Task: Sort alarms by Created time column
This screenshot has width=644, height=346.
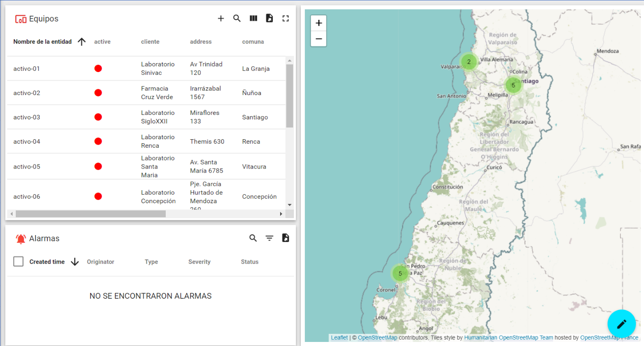Action: click(x=47, y=262)
